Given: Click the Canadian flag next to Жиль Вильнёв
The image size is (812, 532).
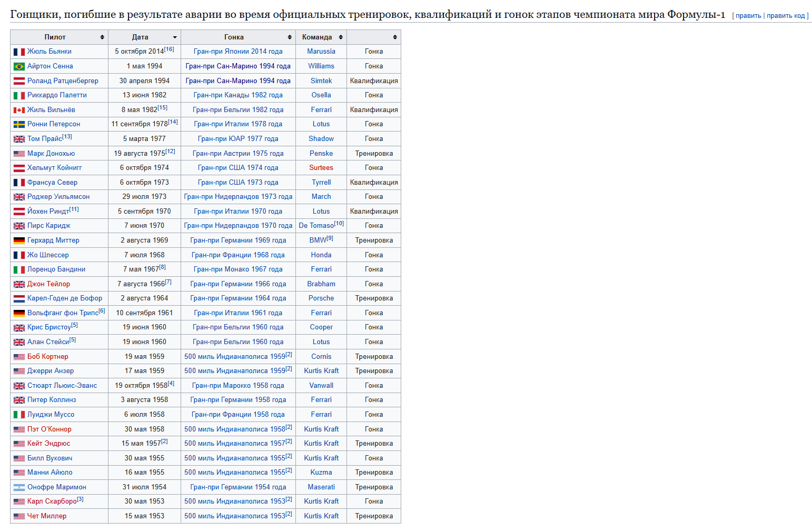Looking at the screenshot, I should (x=19, y=110).
